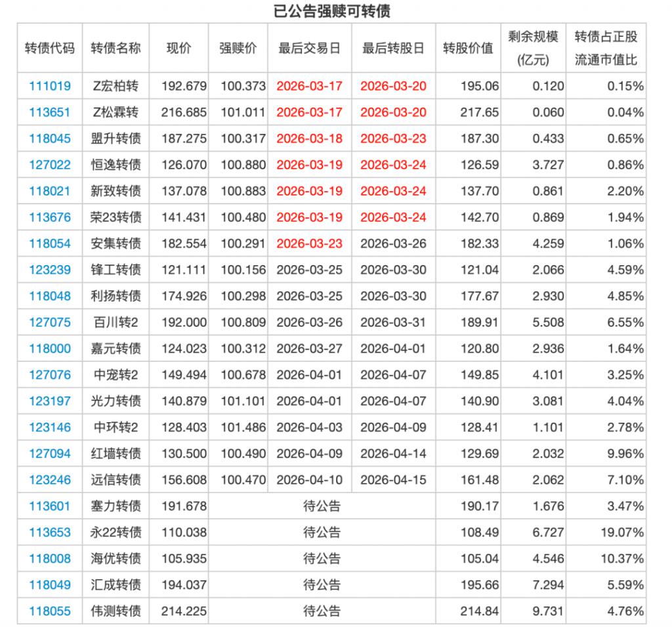Screen dimensions: 672x627
Task: Open bond code link 118000
Action: coord(50,349)
